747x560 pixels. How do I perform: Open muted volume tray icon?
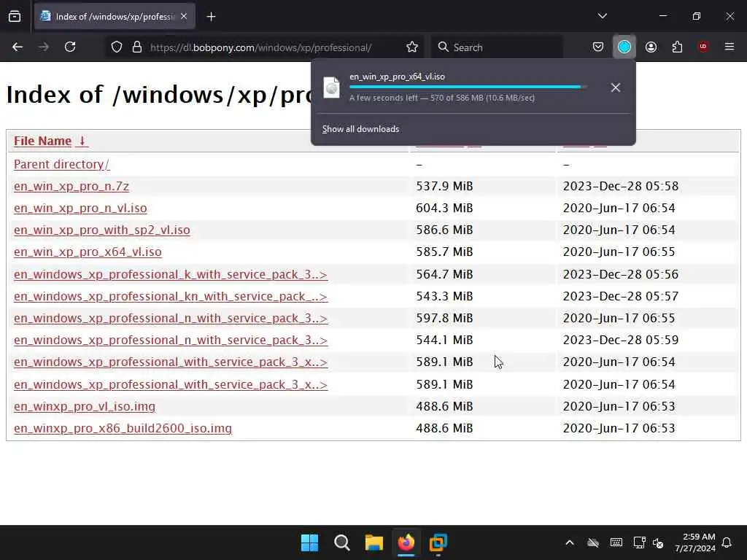click(x=658, y=542)
